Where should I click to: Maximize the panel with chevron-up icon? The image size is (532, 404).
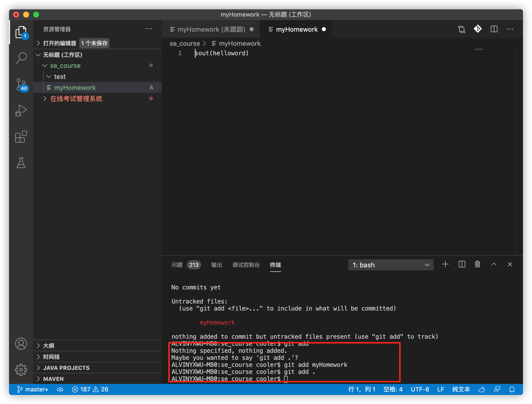click(x=494, y=264)
